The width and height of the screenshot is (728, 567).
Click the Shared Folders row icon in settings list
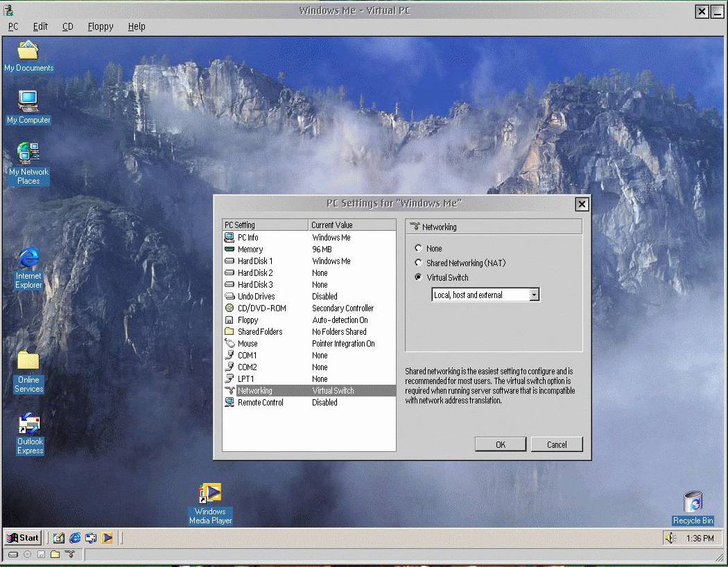(x=229, y=331)
